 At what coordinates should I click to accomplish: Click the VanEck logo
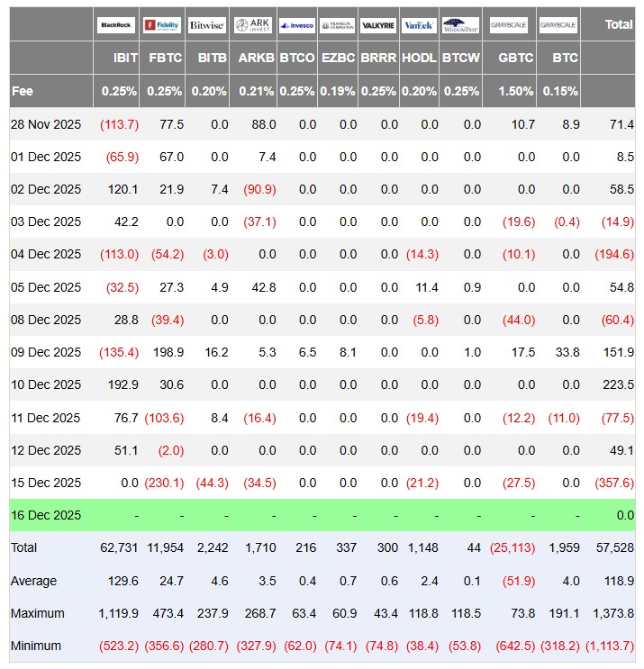pyautogui.click(x=419, y=25)
